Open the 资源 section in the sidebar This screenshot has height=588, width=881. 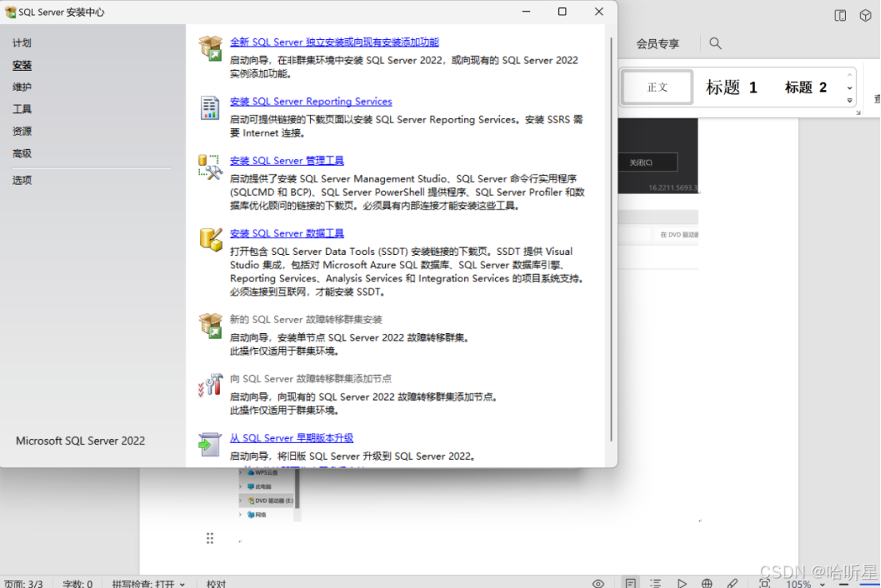click(x=22, y=131)
